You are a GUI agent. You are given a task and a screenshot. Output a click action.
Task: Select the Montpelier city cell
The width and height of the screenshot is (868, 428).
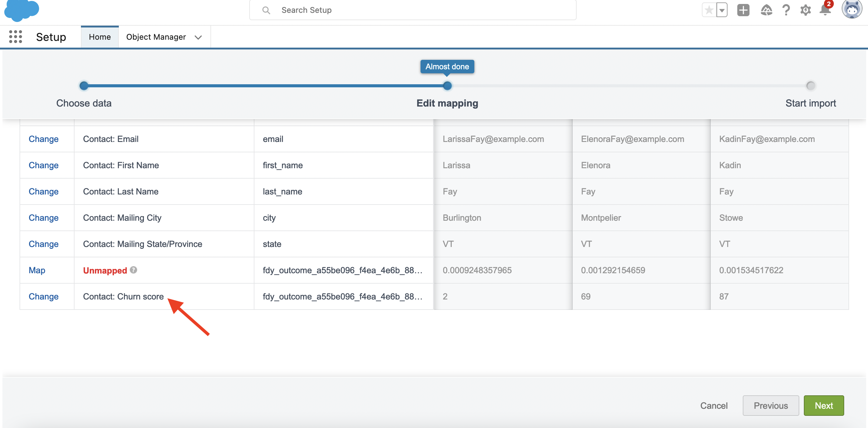(641, 218)
